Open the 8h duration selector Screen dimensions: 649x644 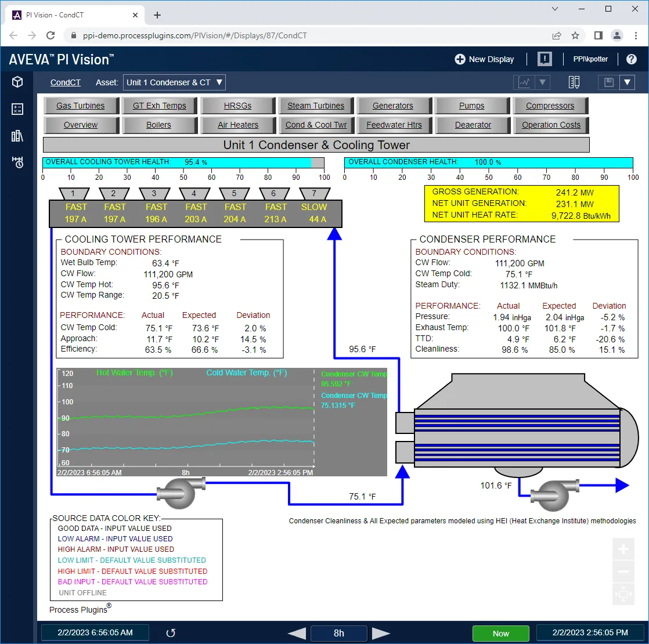(338, 633)
